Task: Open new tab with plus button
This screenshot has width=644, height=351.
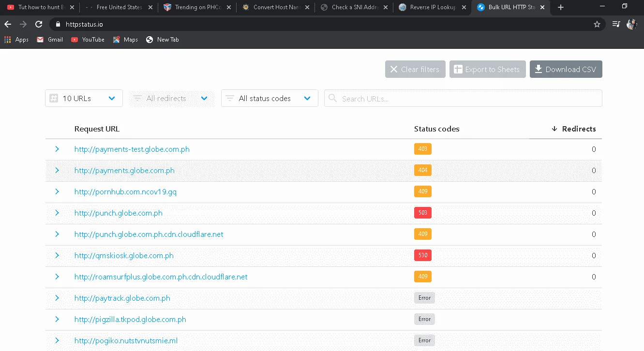Action: coord(561,7)
